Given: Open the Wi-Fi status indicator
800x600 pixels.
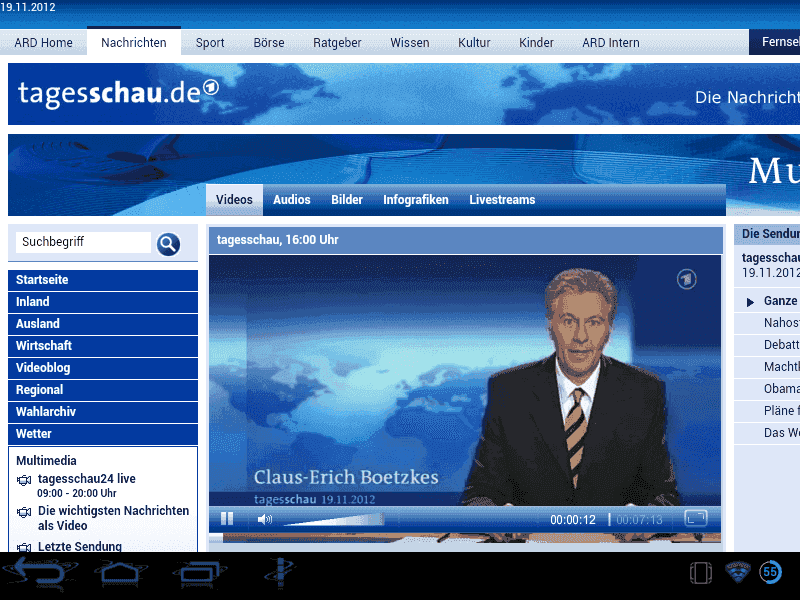Looking at the screenshot, I should 738,572.
